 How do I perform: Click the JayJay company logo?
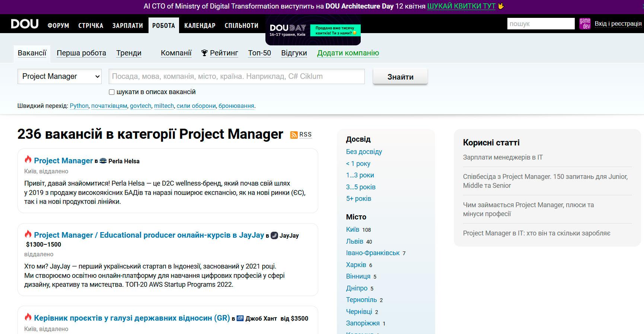point(274,235)
